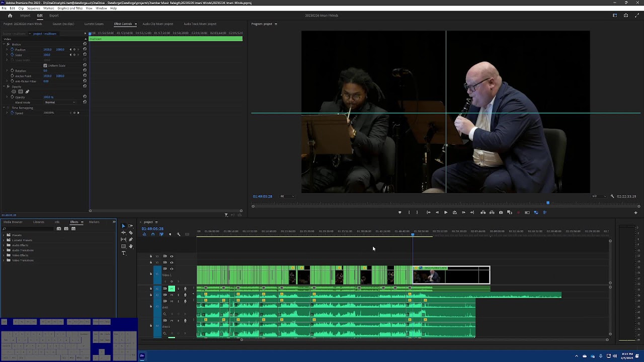Image resolution: width=644 pixels, height=362 pixels.
Task: Toggle Snap in timeline
Action: [153, 234]
